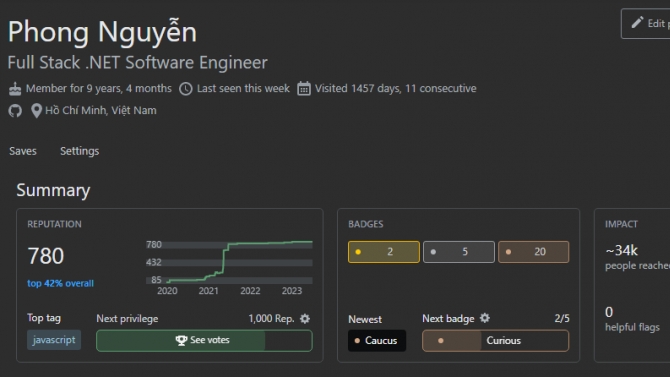Open the top 42% overall link
This screenshot has height=377, width=670.
click(60, 283)
